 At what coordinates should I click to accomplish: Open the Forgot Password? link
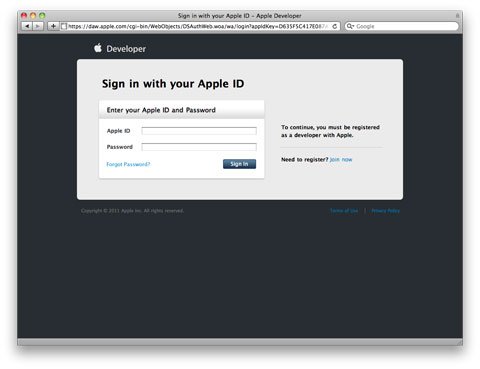[x=128, y=164]
